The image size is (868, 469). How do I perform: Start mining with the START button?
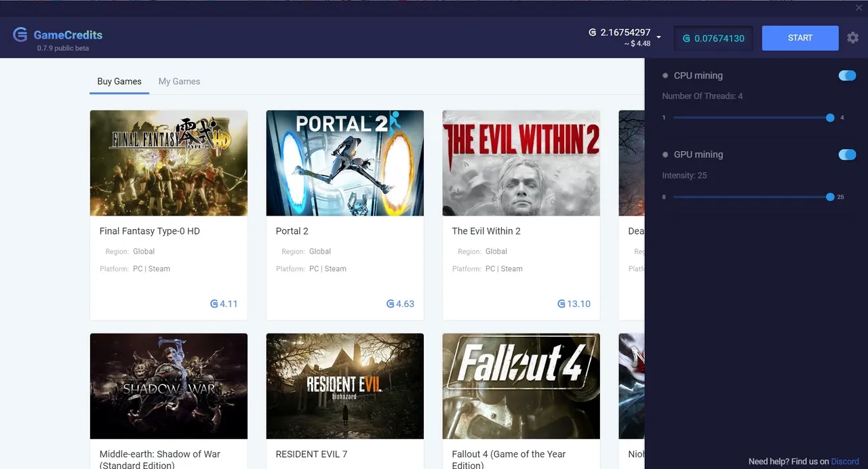(x=800, y=38)
